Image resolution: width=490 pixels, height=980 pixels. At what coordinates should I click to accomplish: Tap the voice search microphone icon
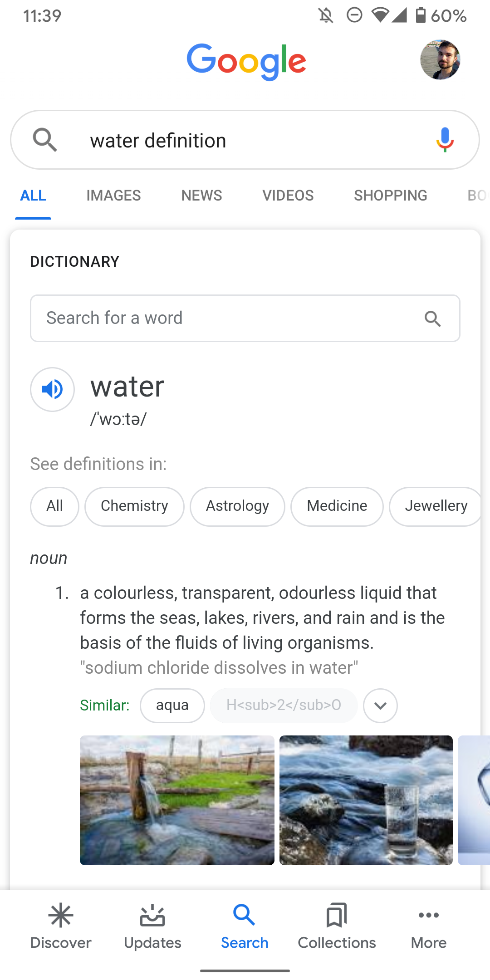pos(445,140)
